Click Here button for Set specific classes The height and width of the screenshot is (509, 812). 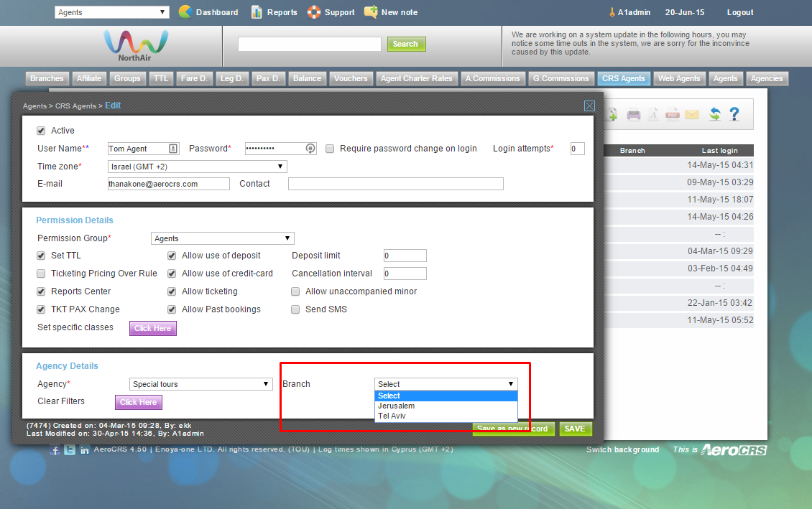click(153, 329)
